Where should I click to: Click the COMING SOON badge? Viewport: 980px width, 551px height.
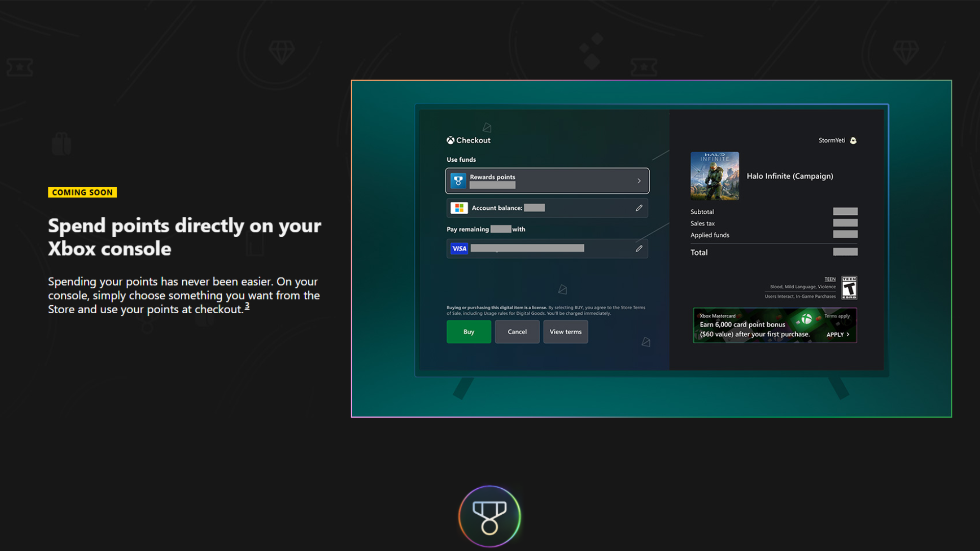tap(82, 192)
